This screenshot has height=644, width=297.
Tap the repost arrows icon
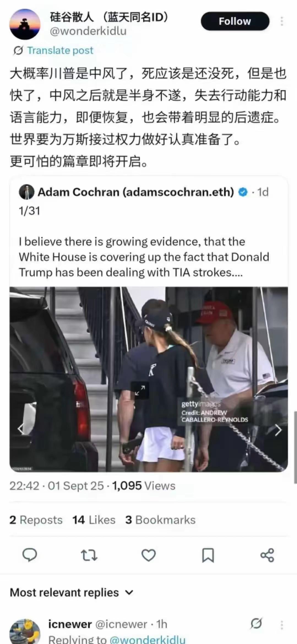click(89, 555)
